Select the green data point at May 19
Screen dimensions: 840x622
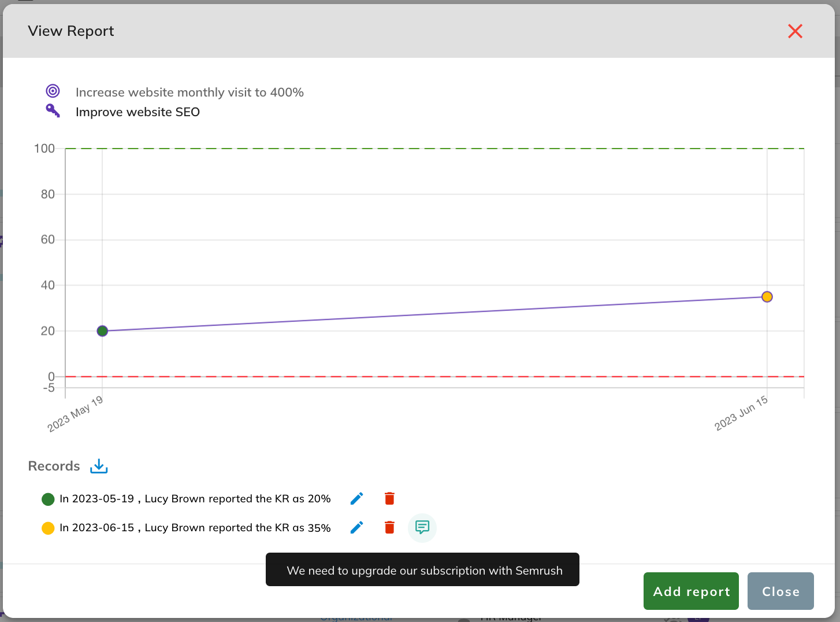[102, 331]
